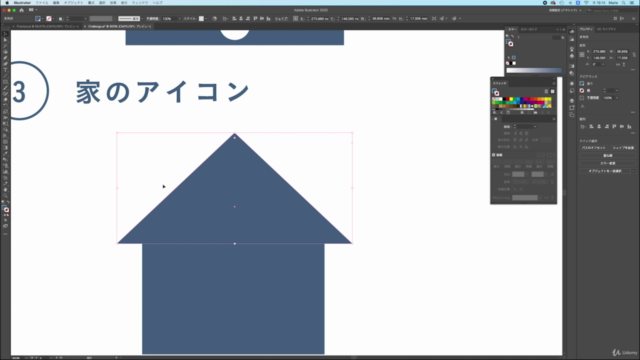Select the Direct Selection tool
Image resolution: width=640 pixels, height=360 pixels.
coord(5,40)
